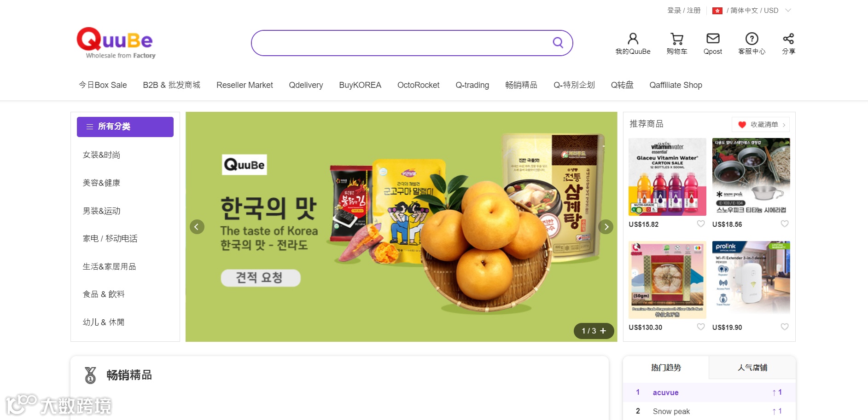Toggle the wishlist heart for the Snow Peak item

tap(785, 224)
